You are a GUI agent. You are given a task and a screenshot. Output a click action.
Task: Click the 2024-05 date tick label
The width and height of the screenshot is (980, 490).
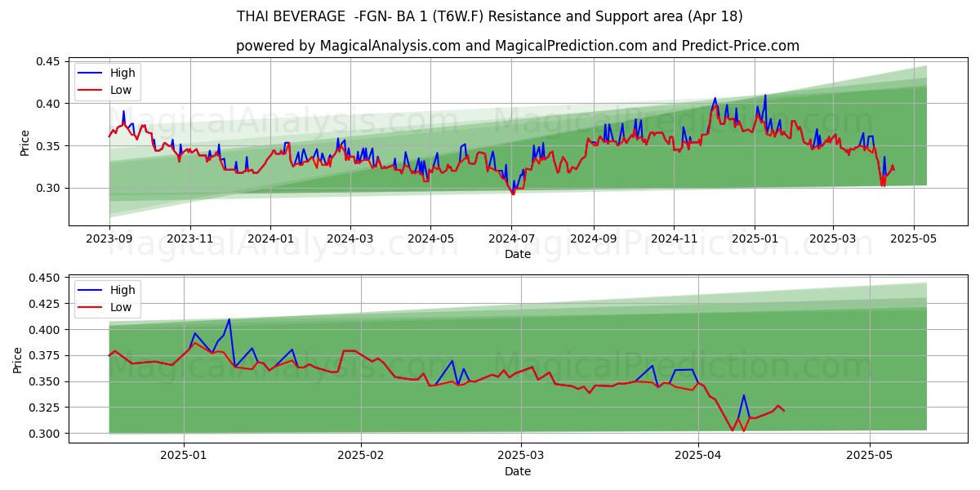430,238
